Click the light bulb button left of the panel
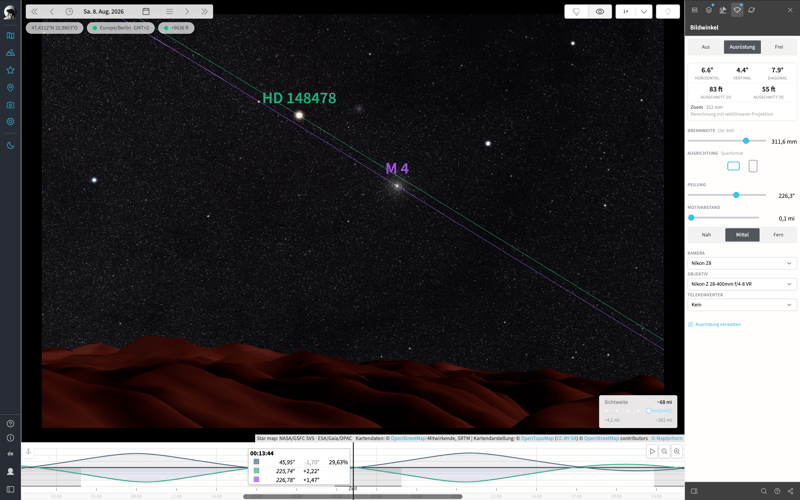 [x=668, y=12]
